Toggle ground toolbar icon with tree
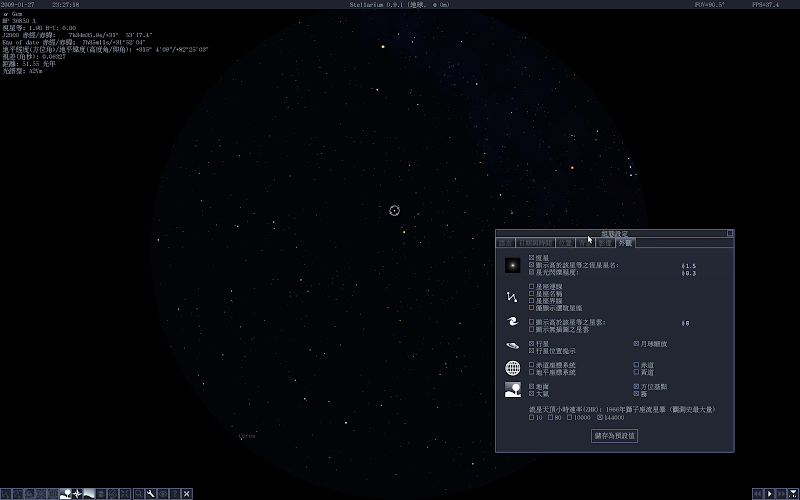Viewport: 800px width, 500px height. click(x=65, y=494)
